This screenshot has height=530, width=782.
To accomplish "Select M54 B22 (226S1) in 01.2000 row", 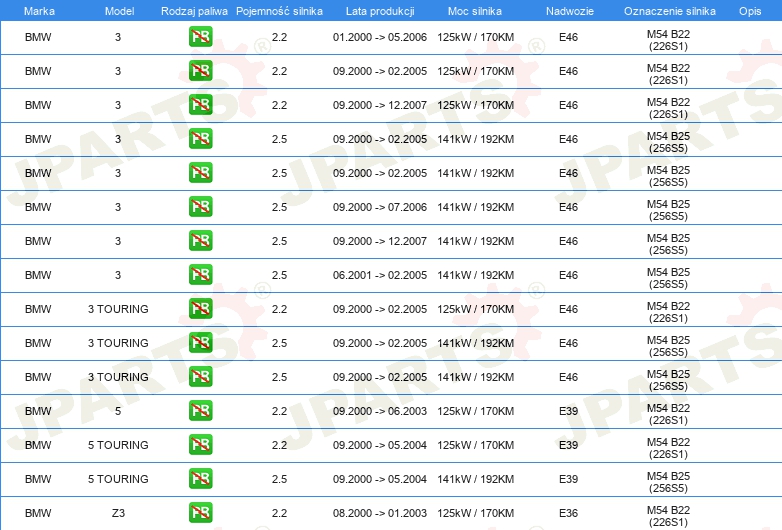I will tap(668, 40).
